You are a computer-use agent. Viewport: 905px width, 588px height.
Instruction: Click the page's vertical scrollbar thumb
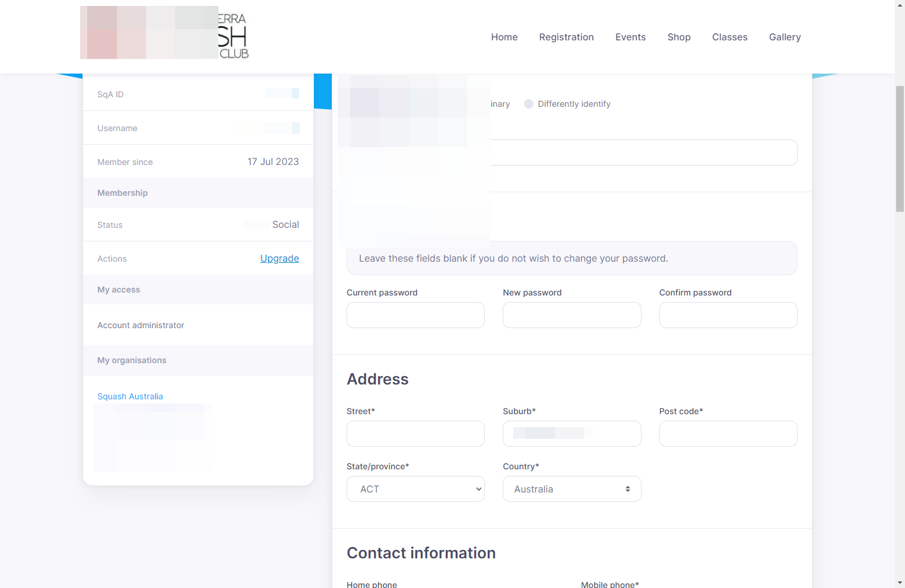900,149
